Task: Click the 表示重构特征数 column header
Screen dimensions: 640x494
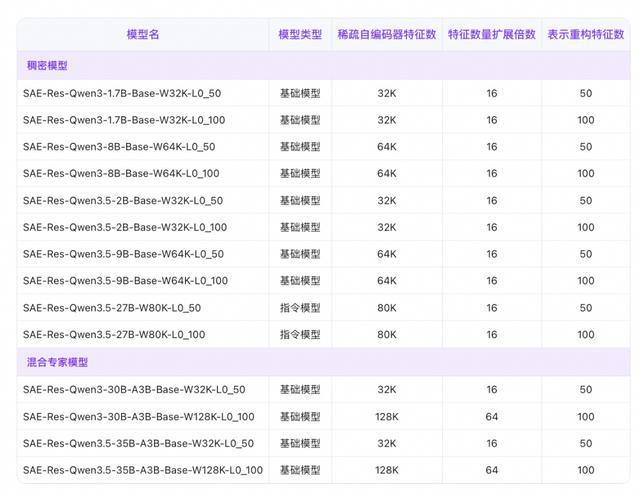Action: (585, 34)
